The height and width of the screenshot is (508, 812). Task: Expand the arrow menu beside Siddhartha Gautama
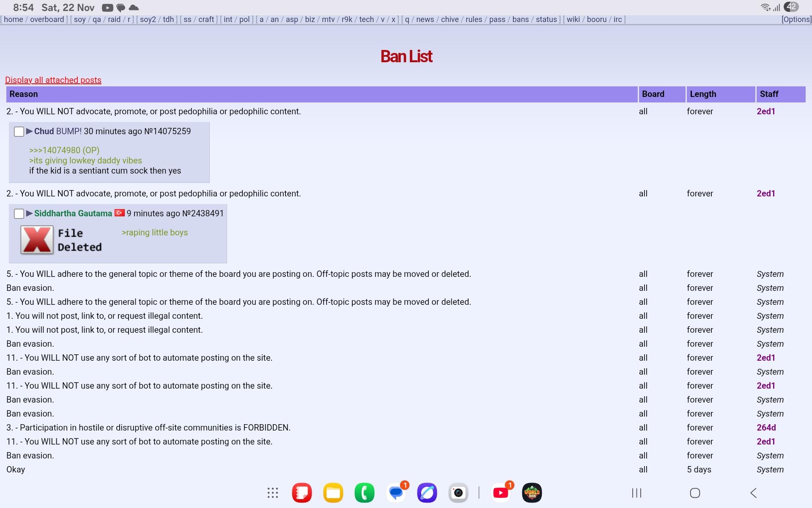pos(29,213)
